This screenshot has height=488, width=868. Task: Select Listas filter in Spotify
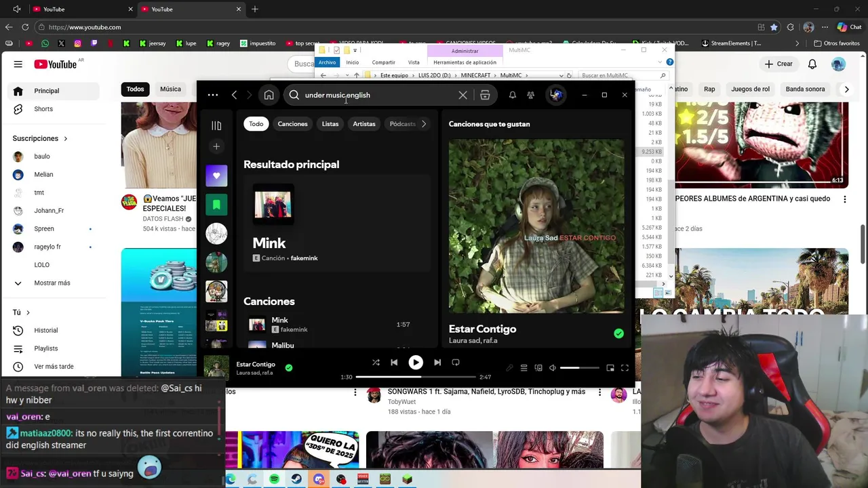[x=330, y=124]
